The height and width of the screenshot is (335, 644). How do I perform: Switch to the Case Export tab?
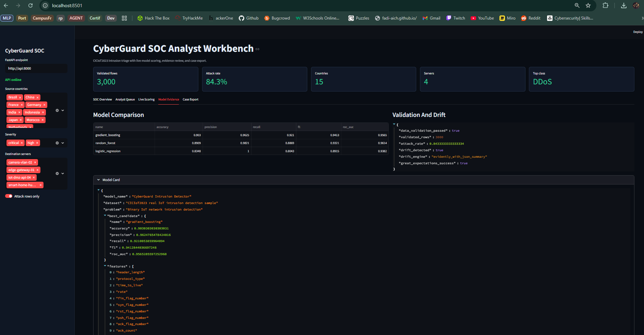[190, 99]
